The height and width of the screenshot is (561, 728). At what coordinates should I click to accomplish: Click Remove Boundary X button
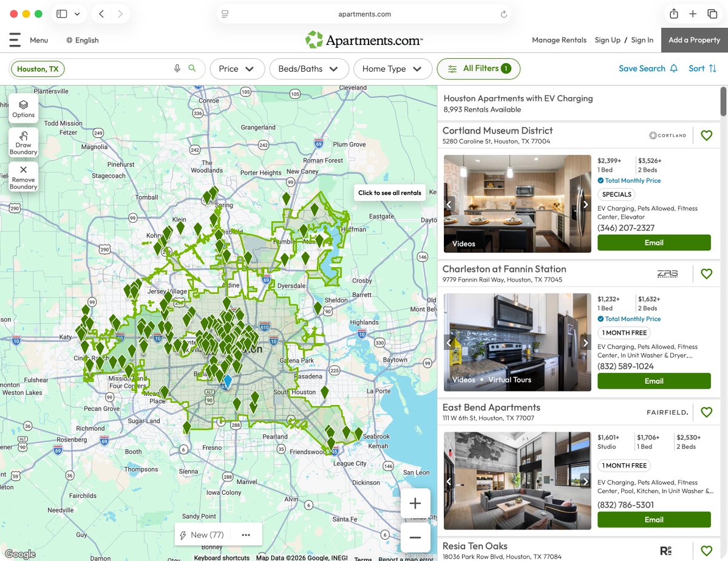coord(23,177)
